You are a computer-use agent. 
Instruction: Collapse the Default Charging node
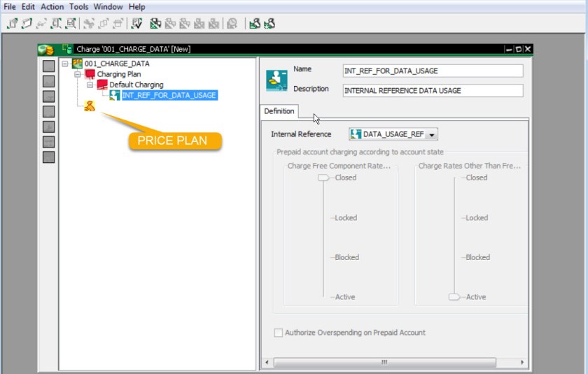[90, 85]
